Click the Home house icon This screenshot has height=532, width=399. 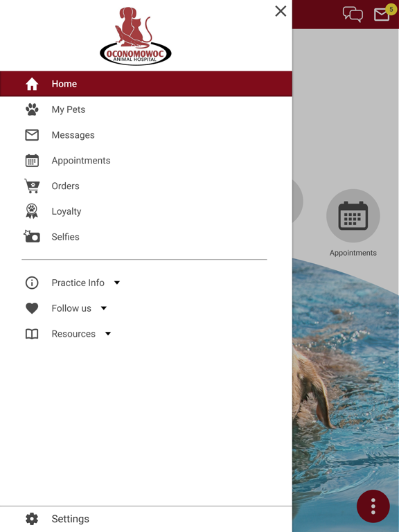[x=32, y=84]
